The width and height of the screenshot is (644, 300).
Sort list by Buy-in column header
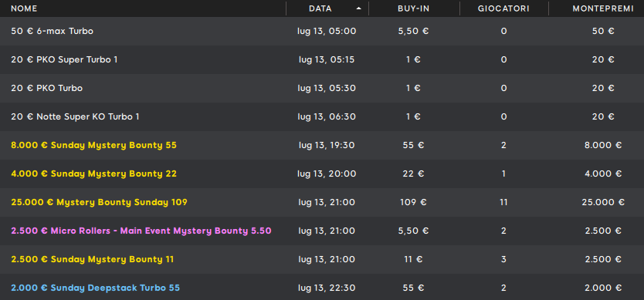tap(414, 8)
